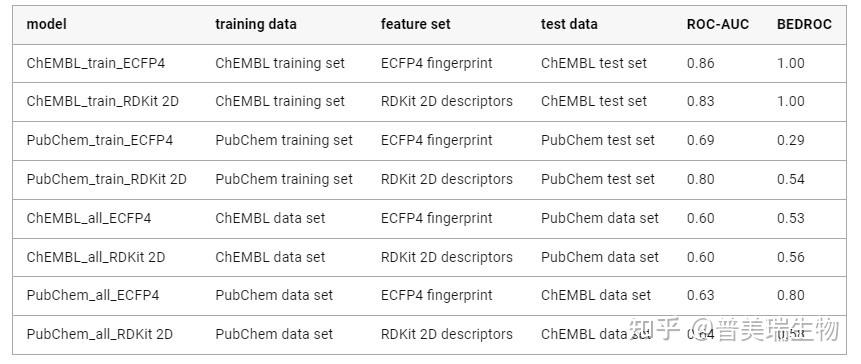
Task: Click the 0.86 ROC-AUC value
Action: (x=701, y=63)
